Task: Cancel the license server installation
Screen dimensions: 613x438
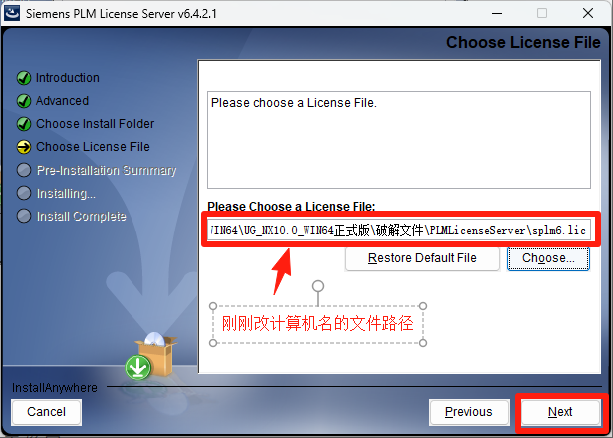Action: [x=47, y=412]
